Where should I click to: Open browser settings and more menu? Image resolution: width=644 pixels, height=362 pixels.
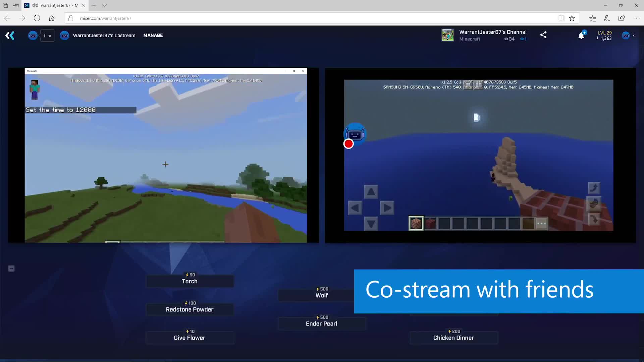[x=636, y=18]
